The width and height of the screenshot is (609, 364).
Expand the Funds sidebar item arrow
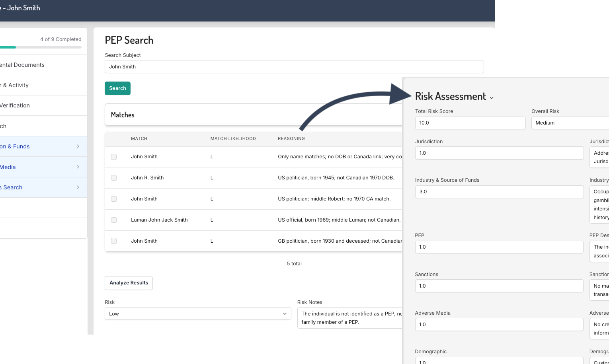[78, 146]
